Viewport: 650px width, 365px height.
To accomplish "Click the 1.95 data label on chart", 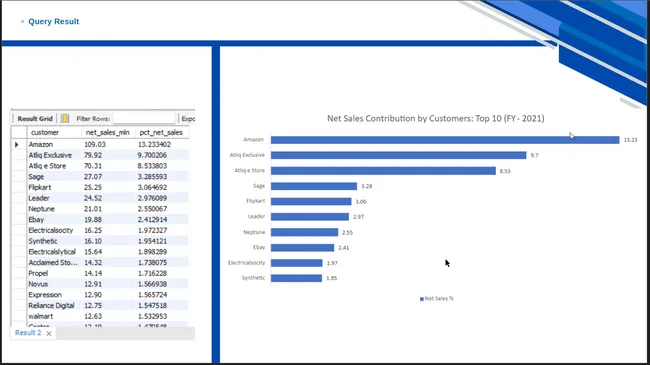I will coord(331,278).
